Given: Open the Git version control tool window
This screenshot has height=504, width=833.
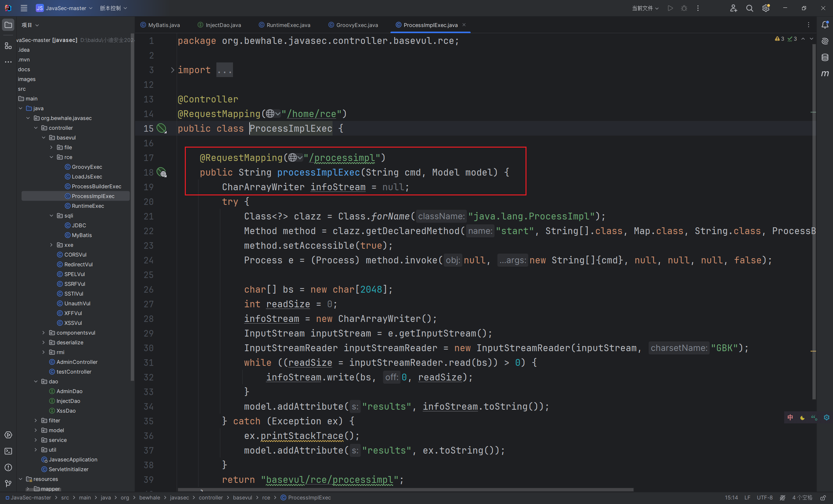Looking at the screenshot, I should pyautogui.click(x=8, y=484).
